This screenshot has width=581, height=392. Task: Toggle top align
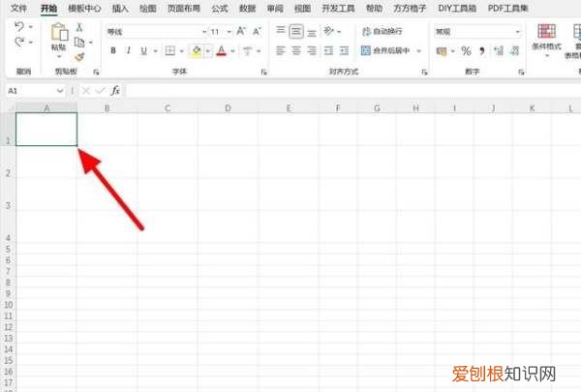click(281, 31)
